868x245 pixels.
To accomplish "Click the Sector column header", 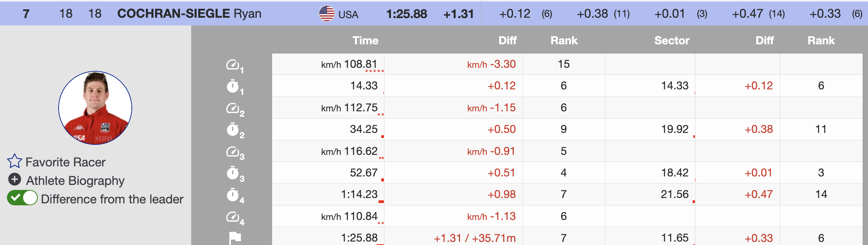I will [x=671, y=40].
